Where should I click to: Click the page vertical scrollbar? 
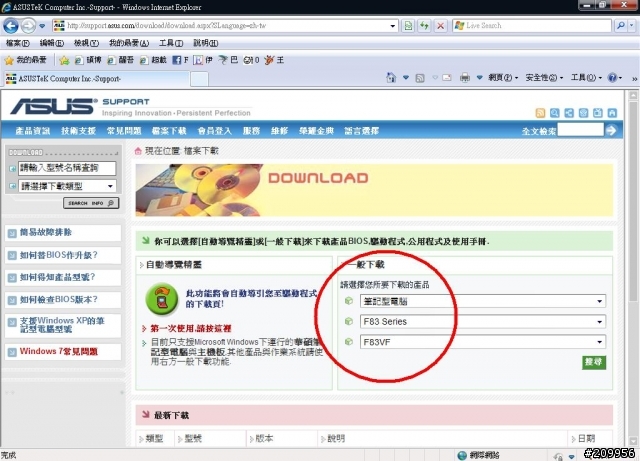pos(633,269)
